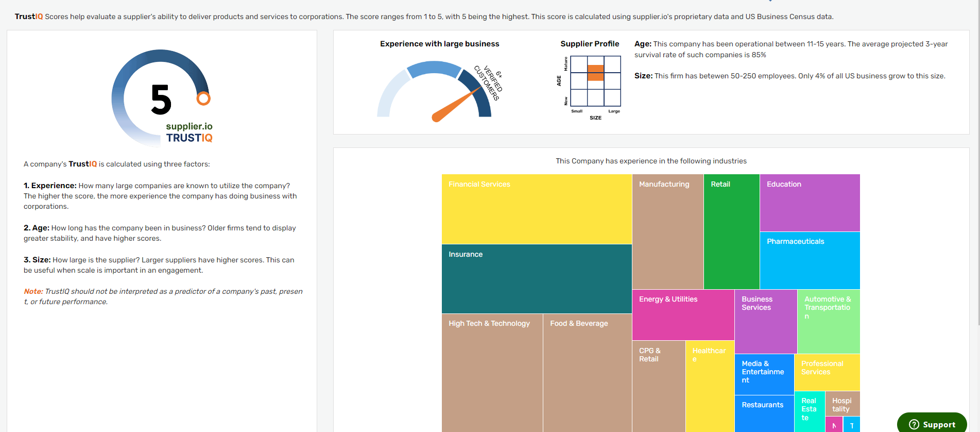Image resolution: width=980 pixels, height=432 pixels.
Task: Click the 'Experience with large business' heading
Action: point(440,44)
